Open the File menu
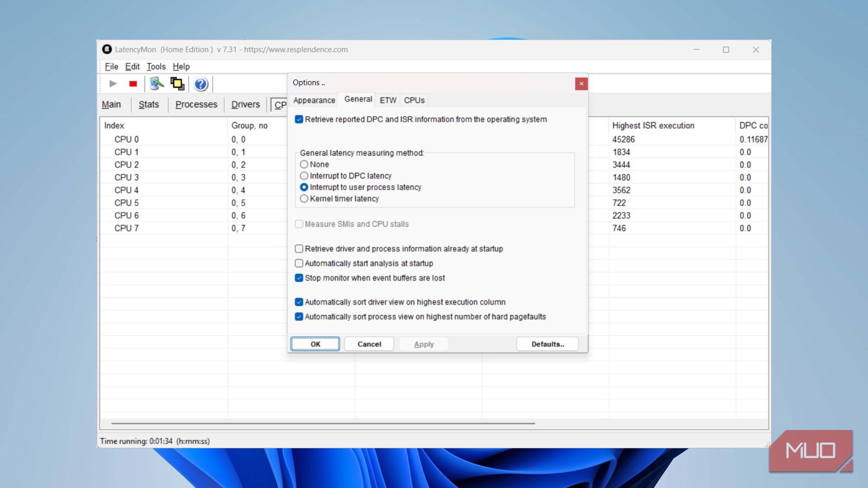Screen dimensions: 868x488 click(x=111, y=66)
